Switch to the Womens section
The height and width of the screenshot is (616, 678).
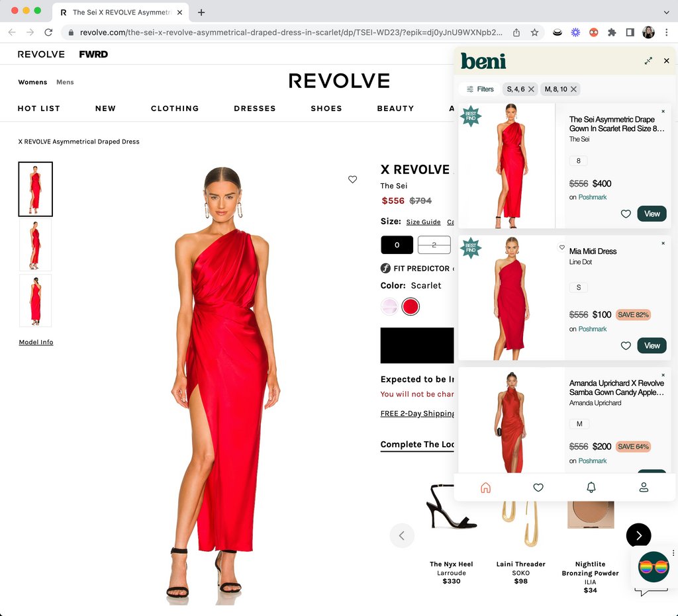[32, 82]
